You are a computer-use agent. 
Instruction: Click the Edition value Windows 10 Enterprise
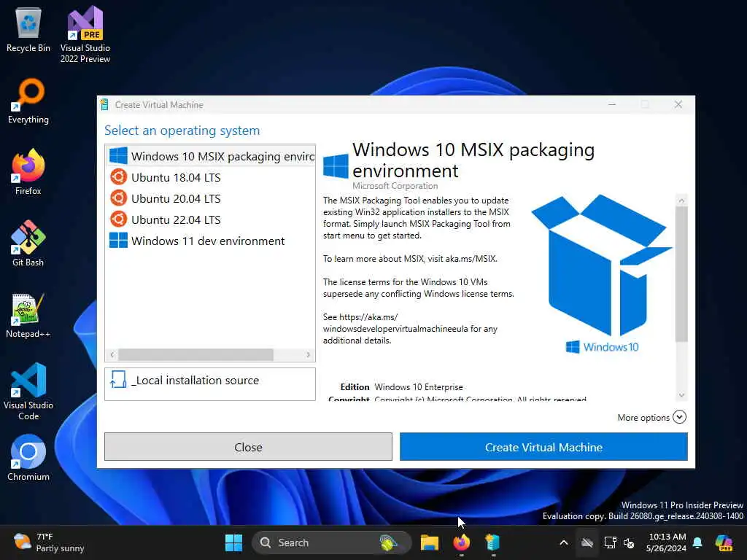(x=419, y=387)
